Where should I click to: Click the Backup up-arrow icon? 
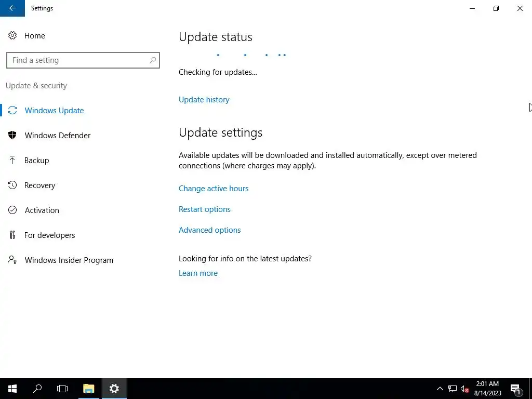click(x=12, y=160)
